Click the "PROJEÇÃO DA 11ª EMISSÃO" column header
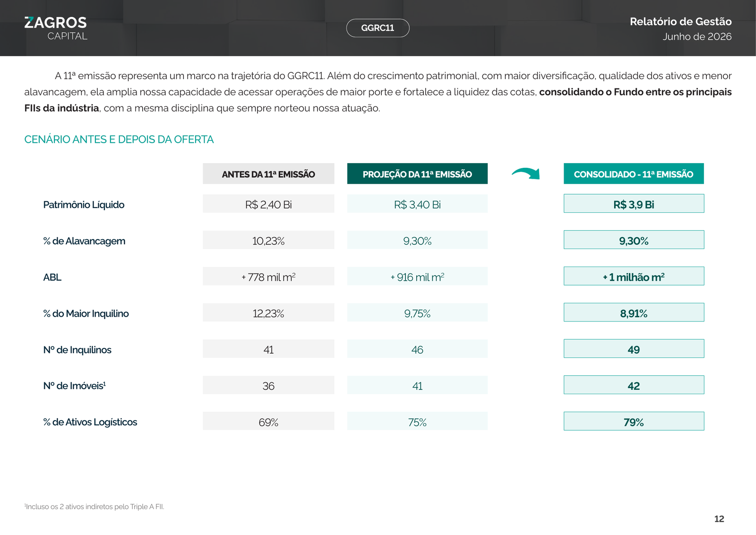The width and height of the screenshot is (756, 535). (417, 174)
